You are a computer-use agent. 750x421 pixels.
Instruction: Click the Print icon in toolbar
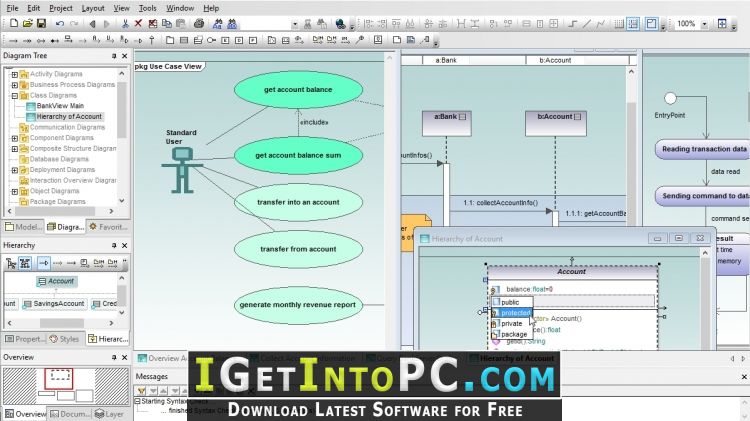[x=199, y=23]
